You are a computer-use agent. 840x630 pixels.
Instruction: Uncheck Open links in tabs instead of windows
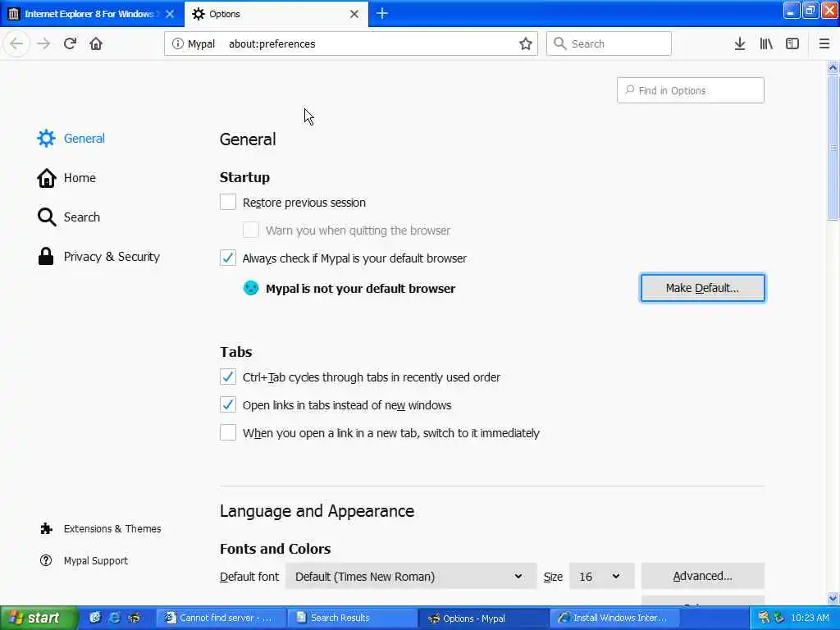tap(228, 404)
